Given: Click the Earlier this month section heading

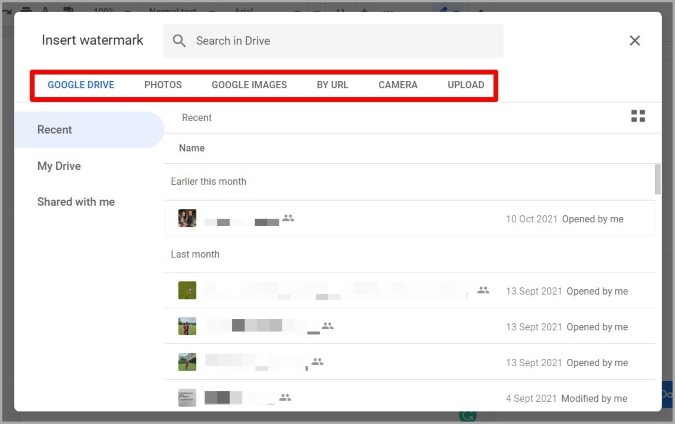Looking at the screenshot, I should pyautogui.click(x=208, y=182).
